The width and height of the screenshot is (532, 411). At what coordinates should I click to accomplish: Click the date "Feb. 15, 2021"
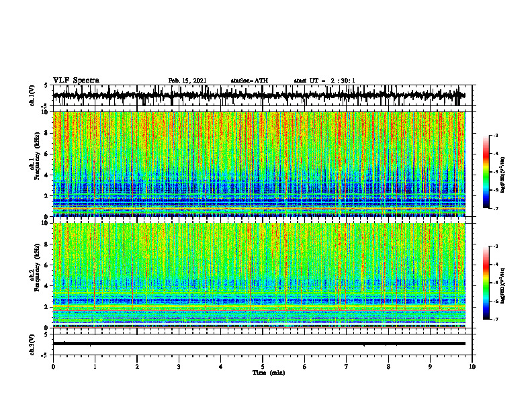tap(187, 81)
